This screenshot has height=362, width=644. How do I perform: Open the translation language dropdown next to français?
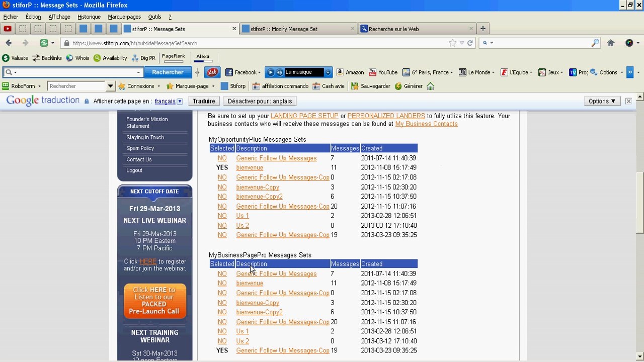[x=180, y=102]
